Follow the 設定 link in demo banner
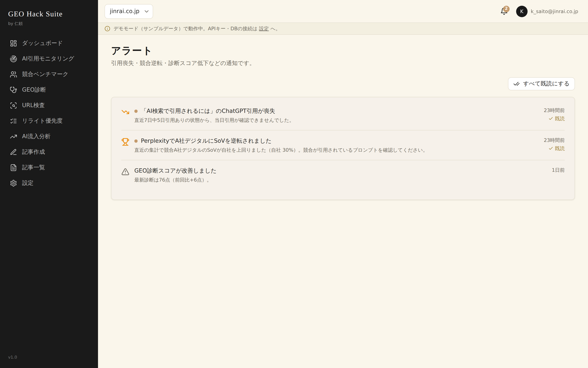This screenshot has width=588, height=368. pyautogui.click(x=264, y=29)
